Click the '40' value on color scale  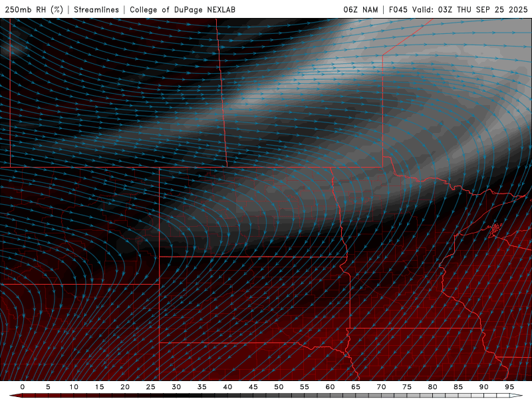click(227, 387)
